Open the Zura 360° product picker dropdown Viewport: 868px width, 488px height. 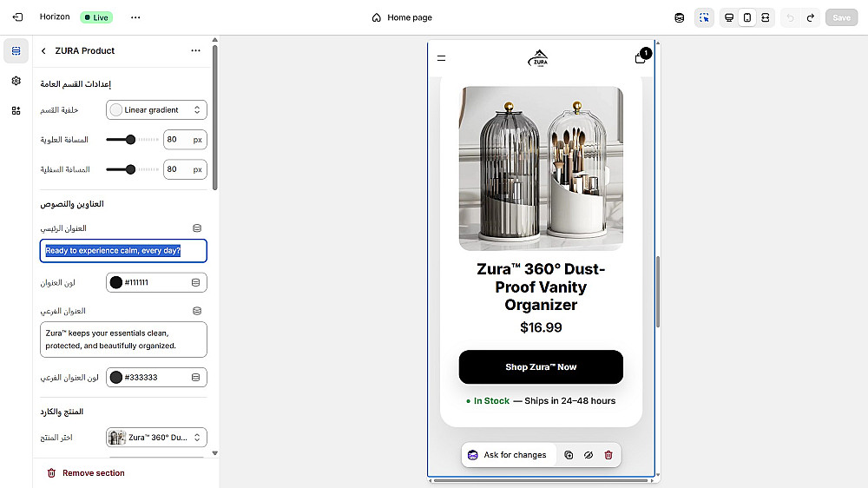coord(156,437)
